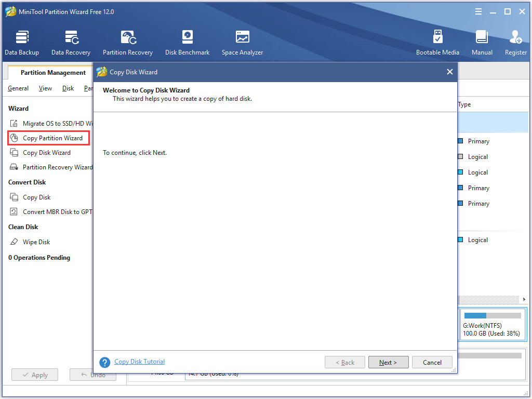532x399 pixels.
Task: Select the G:Work(NTFS) partition block
Action: [x=493, y=325]
